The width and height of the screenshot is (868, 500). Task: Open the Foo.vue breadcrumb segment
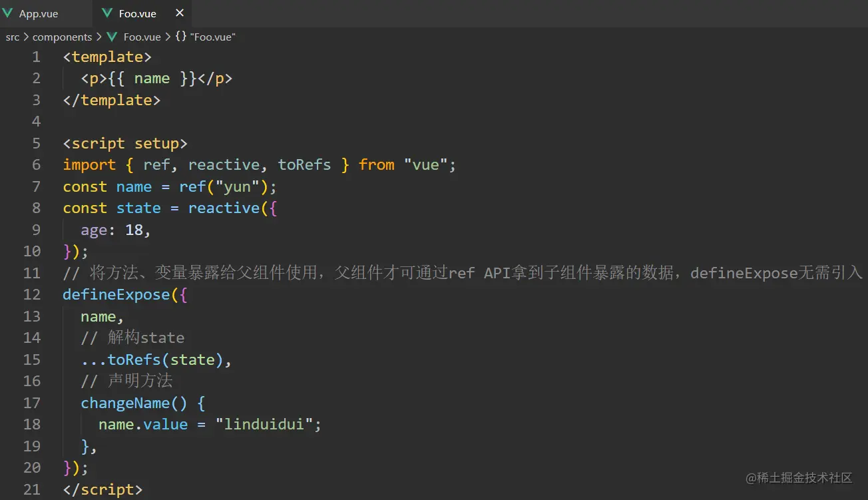pyautogui.click(x=142, y=37)
